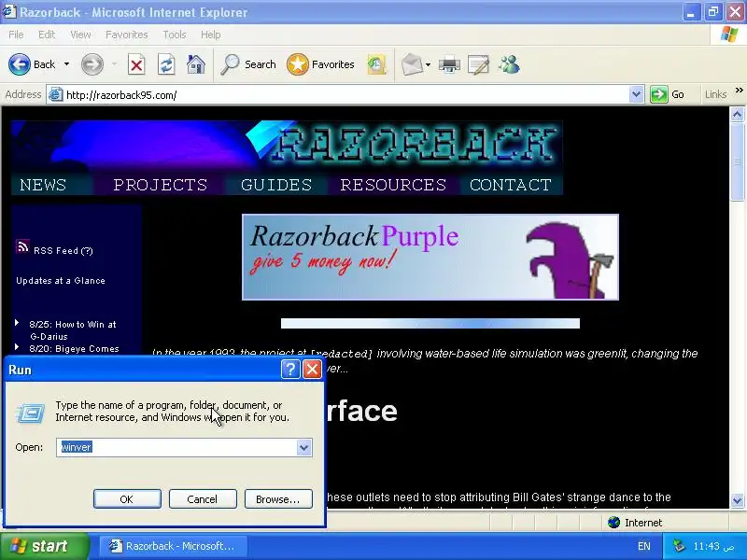Viewport: 747px width, 560px height.
Task: Open the History toolbar button
Action: point(376,64)
